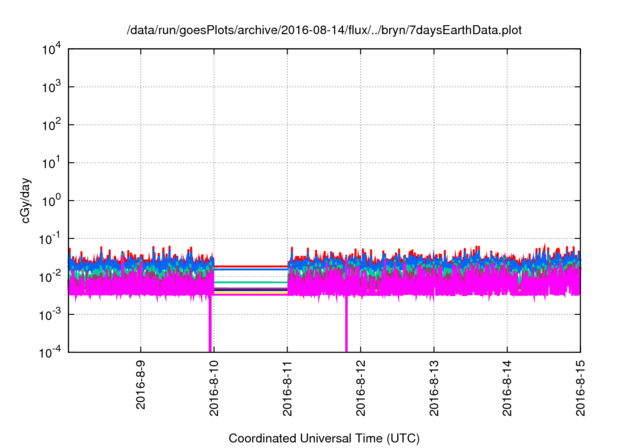
Task: Click the 10^-2 y-axis tick label
Action: 49,277
